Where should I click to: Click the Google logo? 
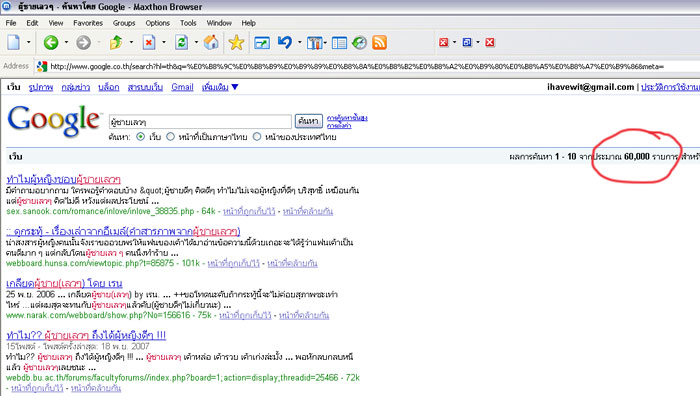54,121
